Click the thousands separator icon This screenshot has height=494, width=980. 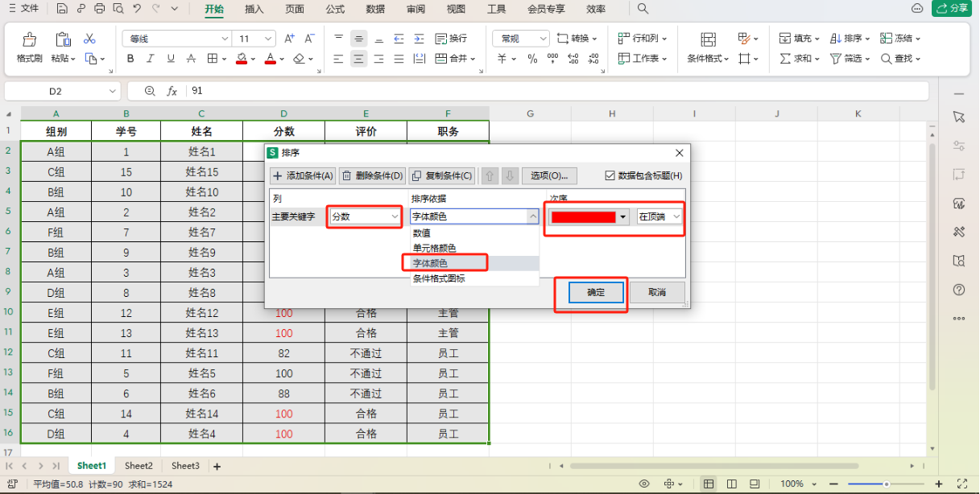[552, 59]
